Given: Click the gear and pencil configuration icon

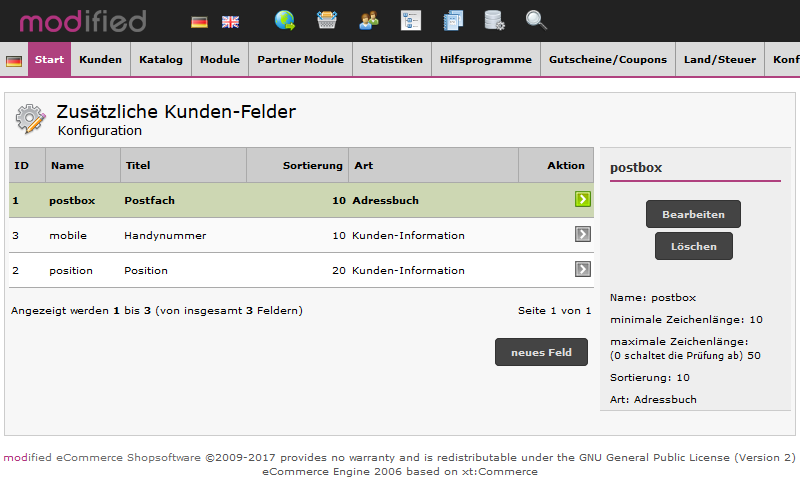Looking at the screenshot, I should [30, 119].
